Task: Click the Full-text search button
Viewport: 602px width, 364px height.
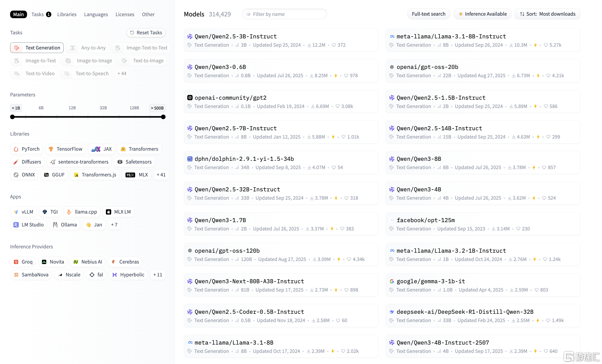Action: (x=429, y=14)
